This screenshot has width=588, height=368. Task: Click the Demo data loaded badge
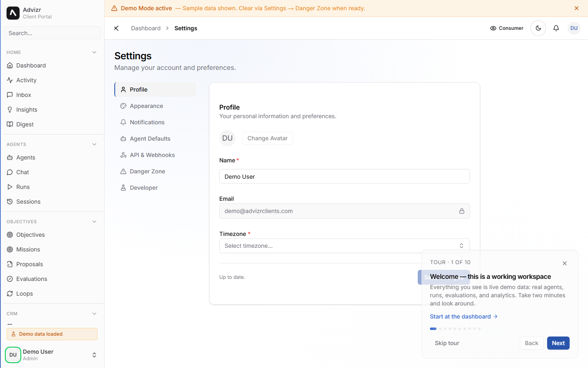point(52,334)
